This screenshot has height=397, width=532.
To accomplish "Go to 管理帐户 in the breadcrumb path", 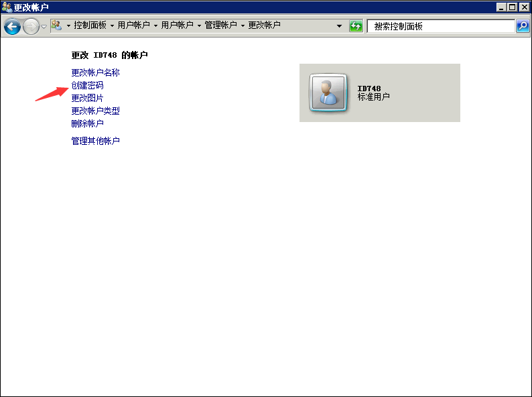I will (x=220, y=25).
